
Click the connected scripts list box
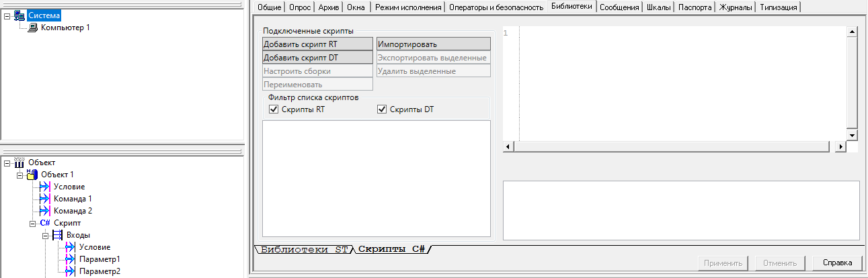(377, 179)
